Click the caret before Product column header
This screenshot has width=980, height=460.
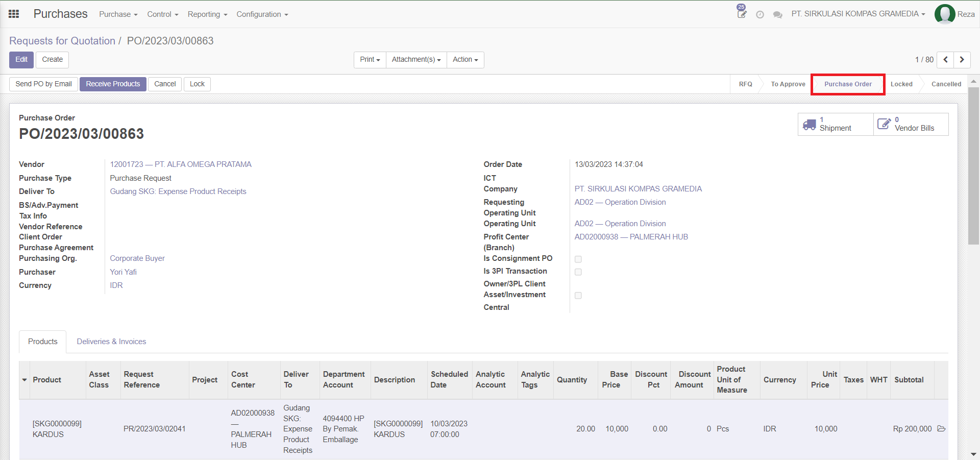(x=24, y=380)
